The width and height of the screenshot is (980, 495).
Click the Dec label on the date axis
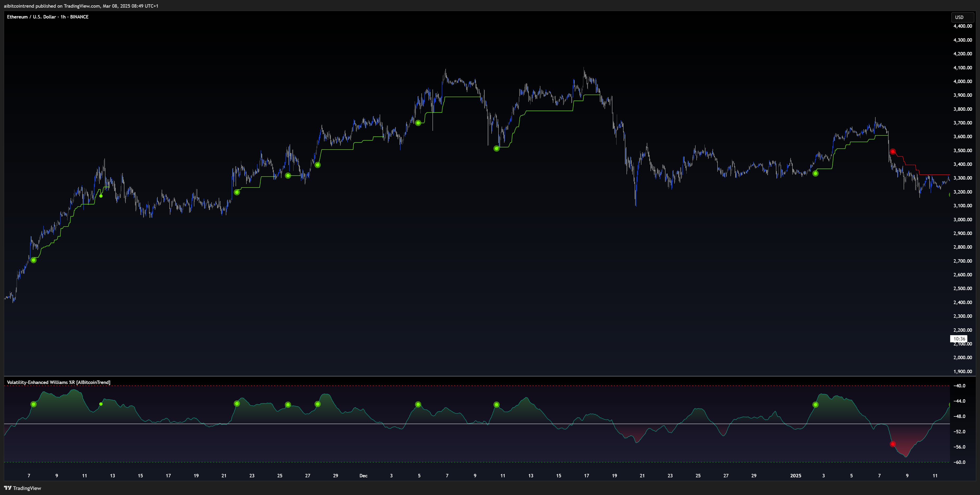(363, 475)
